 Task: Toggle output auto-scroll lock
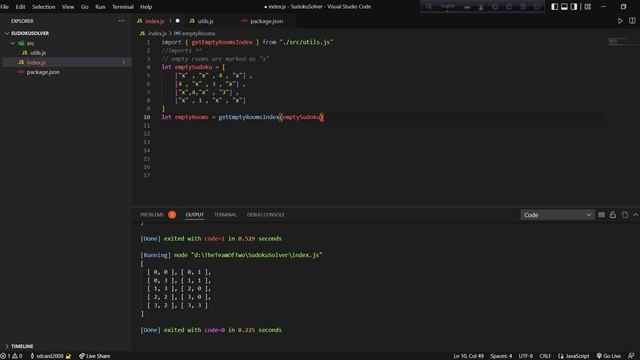pyautogui.click(x=613, y=215)
